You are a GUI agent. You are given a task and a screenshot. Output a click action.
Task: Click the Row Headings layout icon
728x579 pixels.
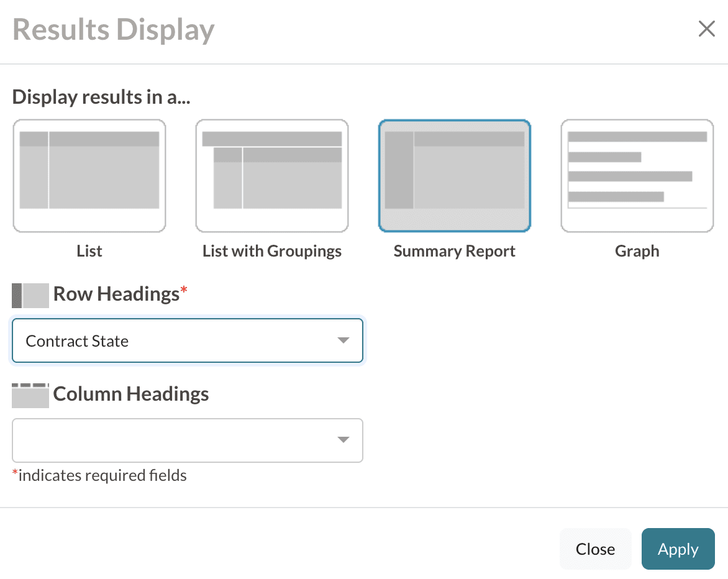coord(30,295)
